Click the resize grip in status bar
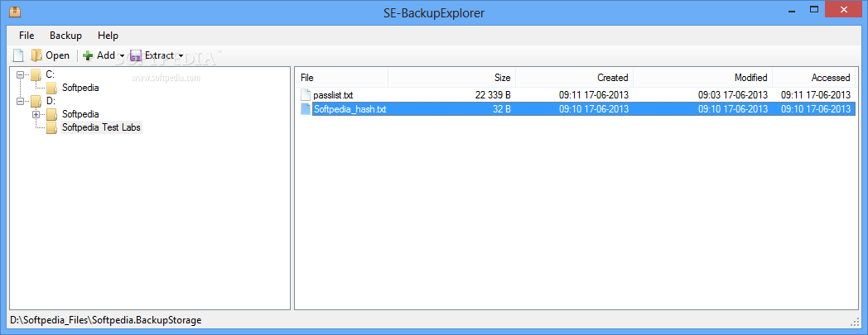This screenshot has height=335, width=868. [854, 322]
